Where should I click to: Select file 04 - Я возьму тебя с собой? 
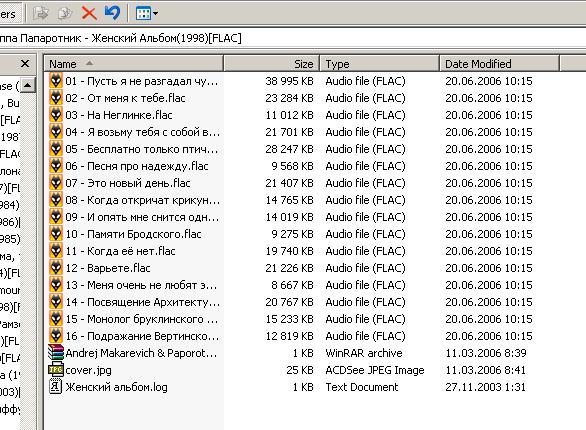tap(142, 132)
